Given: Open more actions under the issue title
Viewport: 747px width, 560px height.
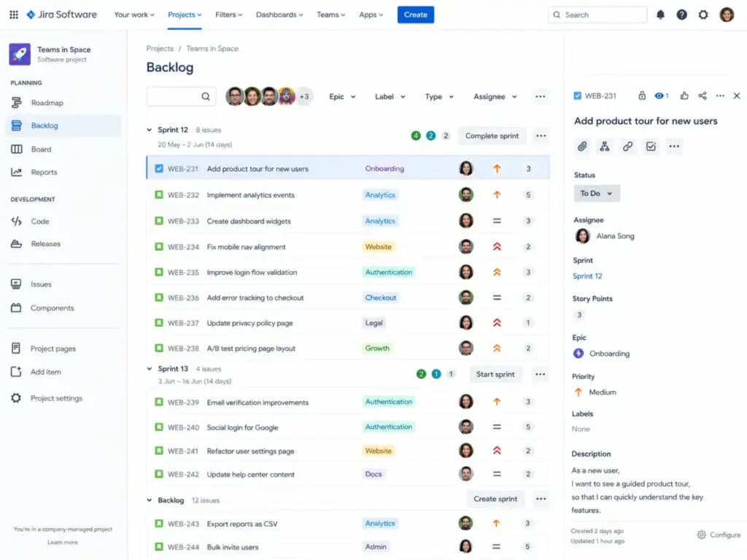Looking at the screenshot, I should point(673,147).
